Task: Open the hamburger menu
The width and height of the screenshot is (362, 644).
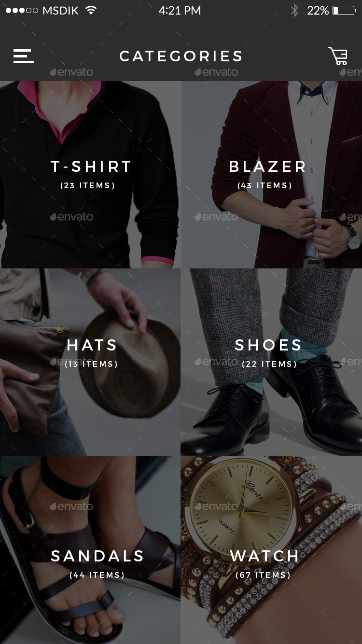Action: coord(23,56)
